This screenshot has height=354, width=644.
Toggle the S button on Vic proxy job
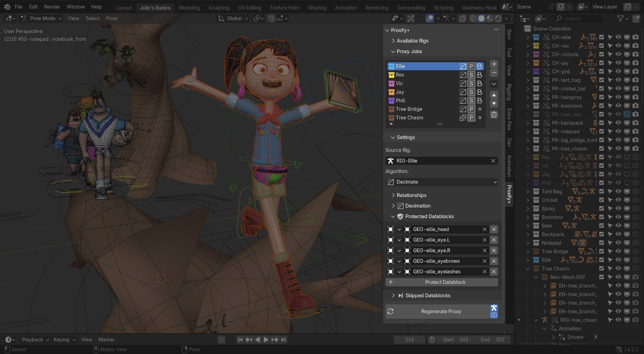pyautogui.click(x=471, y=83)
